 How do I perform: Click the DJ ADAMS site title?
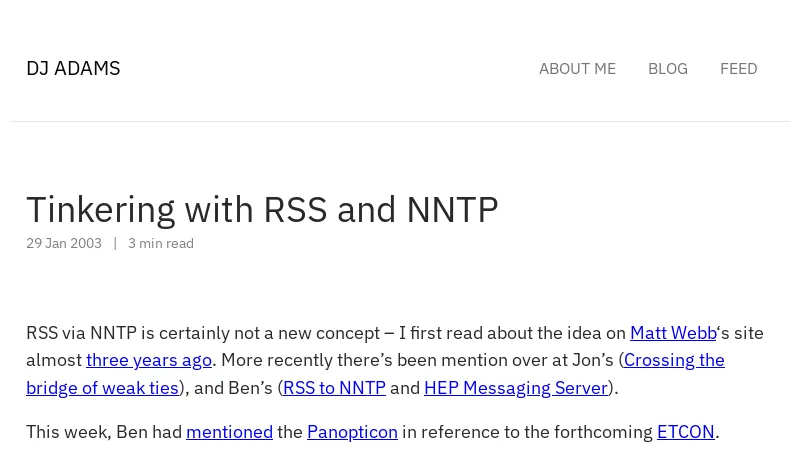73,68
